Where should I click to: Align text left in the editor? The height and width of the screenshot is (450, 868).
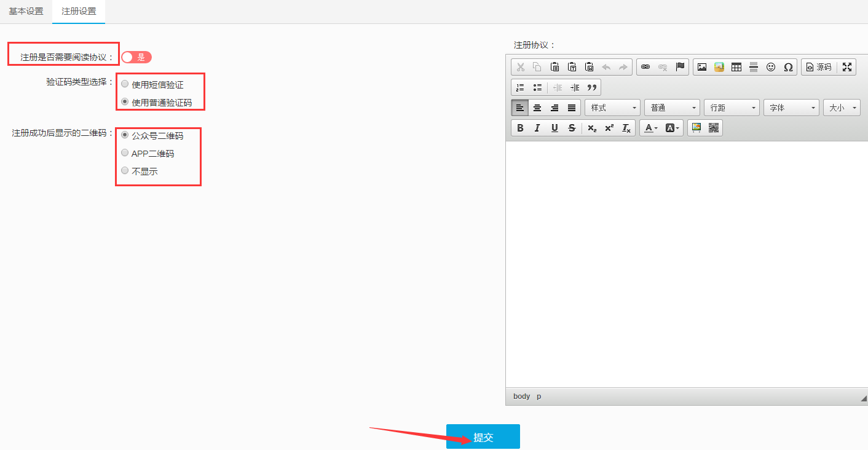coord(520,108)
